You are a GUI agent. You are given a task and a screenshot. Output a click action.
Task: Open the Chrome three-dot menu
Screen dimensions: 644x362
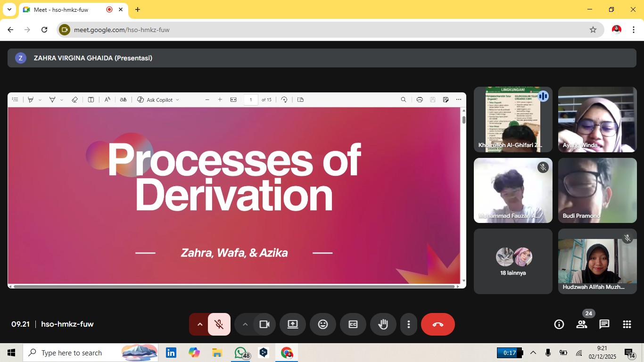(x=634, y=30)
